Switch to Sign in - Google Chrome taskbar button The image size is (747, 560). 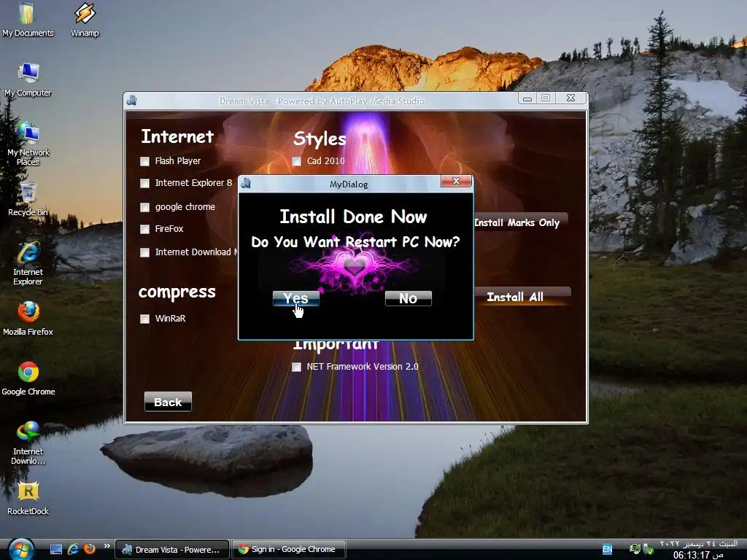[289, 550]
